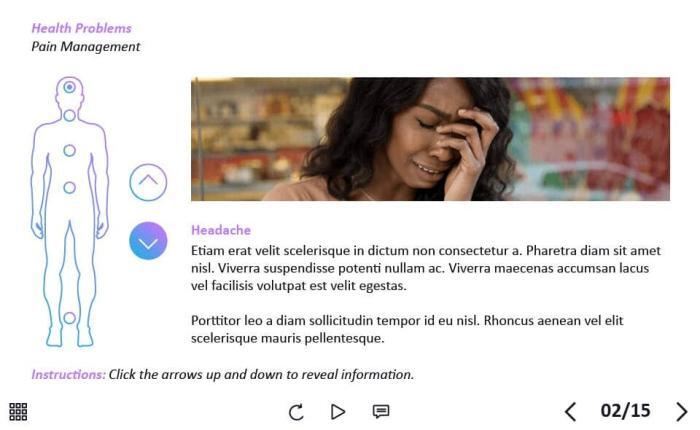Select the abdomen hotspot on body figure
The image size is (700, 430).
(x=69, y=188)
